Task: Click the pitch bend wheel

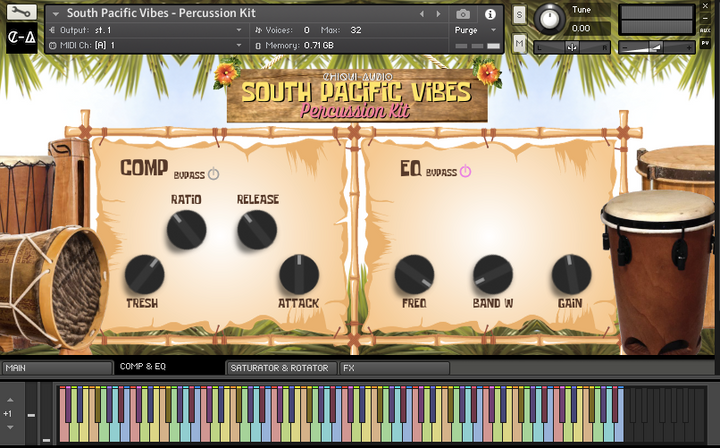Action: click(31, 415)
